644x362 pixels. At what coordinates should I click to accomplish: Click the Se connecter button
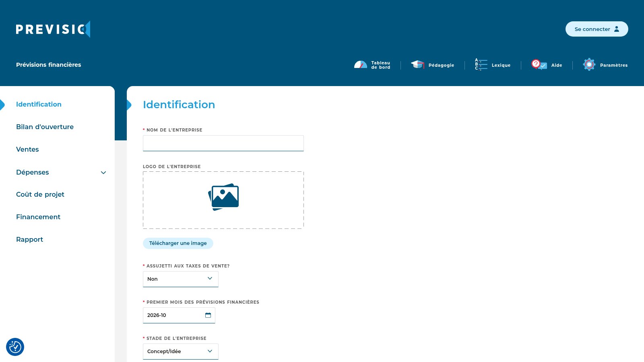coord(597,29)
